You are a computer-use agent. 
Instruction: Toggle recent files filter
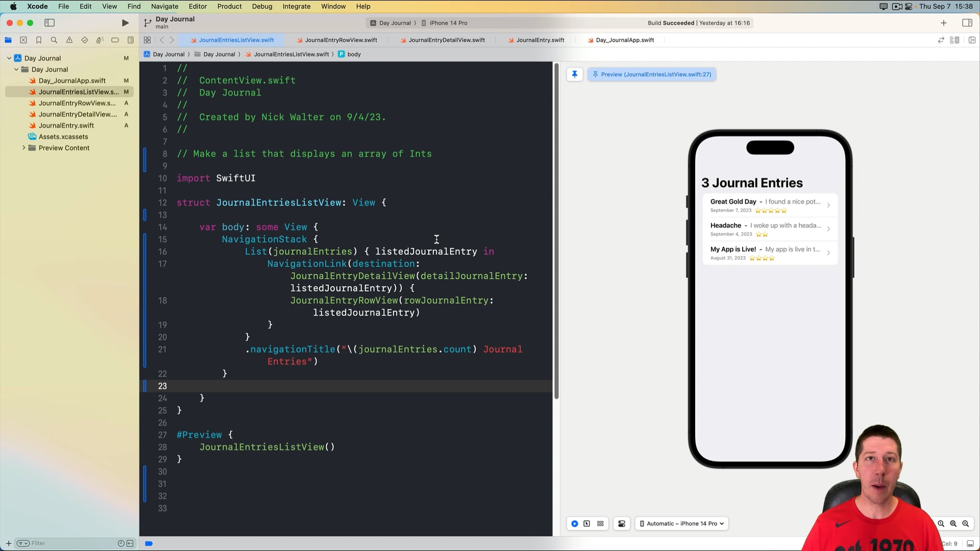[x=121, y=543]
